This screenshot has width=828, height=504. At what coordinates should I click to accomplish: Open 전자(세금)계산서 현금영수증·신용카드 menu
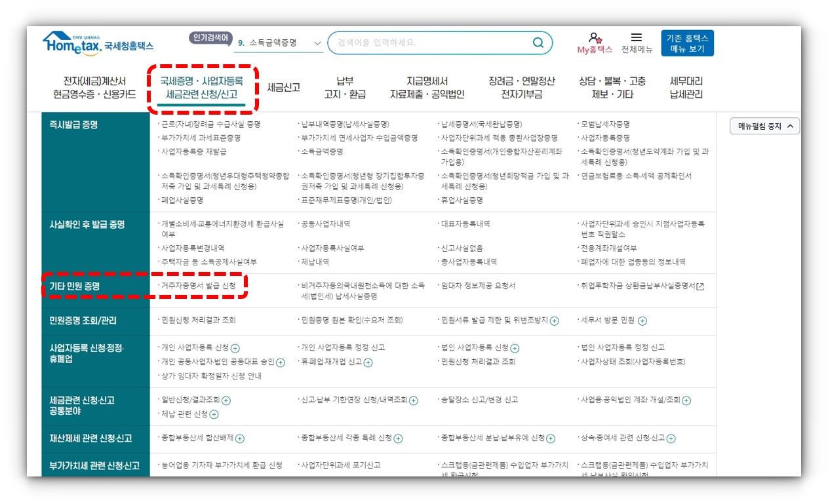tap(95, 88)
